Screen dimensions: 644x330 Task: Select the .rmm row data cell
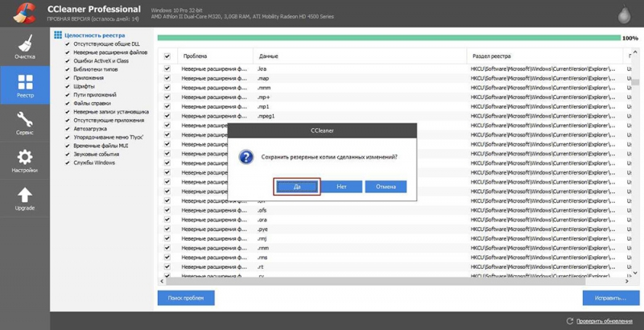point(263,248)
